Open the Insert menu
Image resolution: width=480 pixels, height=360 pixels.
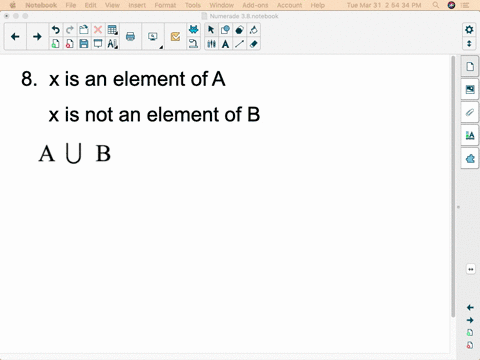click(137, 5)
